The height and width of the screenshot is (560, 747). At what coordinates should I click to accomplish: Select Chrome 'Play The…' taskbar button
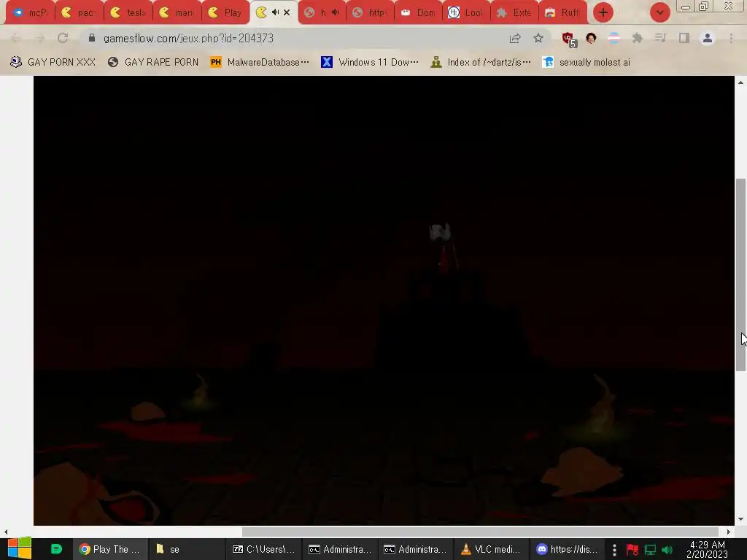pyautogui.click(x=111, y=549)
